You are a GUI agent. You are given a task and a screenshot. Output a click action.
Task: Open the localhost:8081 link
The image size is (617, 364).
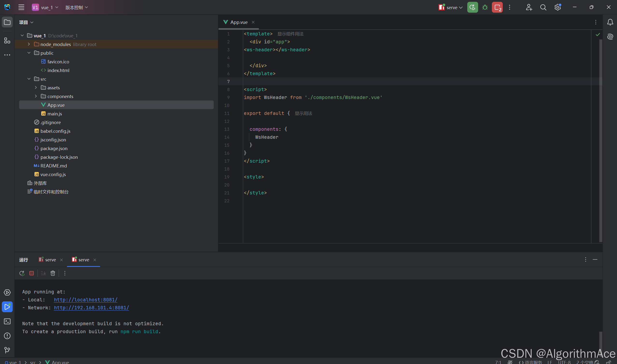[x=86, y=300]
